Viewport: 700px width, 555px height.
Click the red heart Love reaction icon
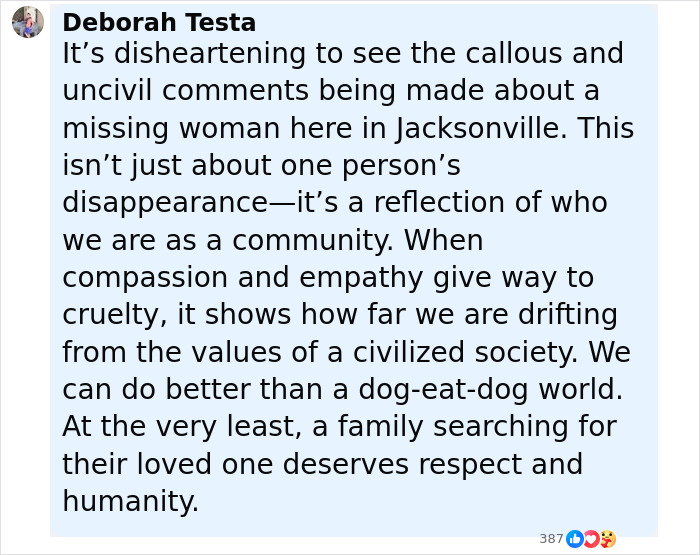pos(591,539)
